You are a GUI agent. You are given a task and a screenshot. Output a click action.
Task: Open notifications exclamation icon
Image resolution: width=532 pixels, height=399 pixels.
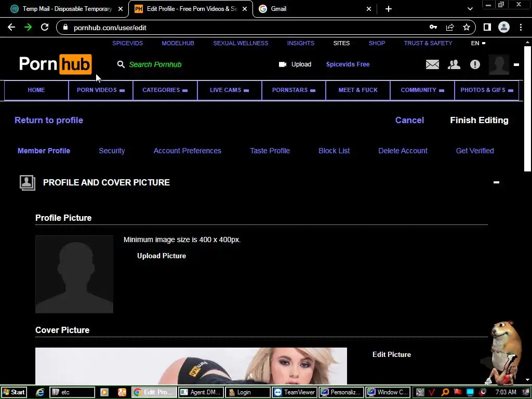tap(475, 64)
